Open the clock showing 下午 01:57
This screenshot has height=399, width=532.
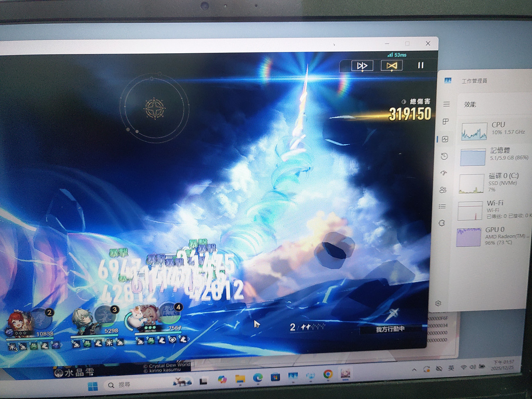pos(502,365)
